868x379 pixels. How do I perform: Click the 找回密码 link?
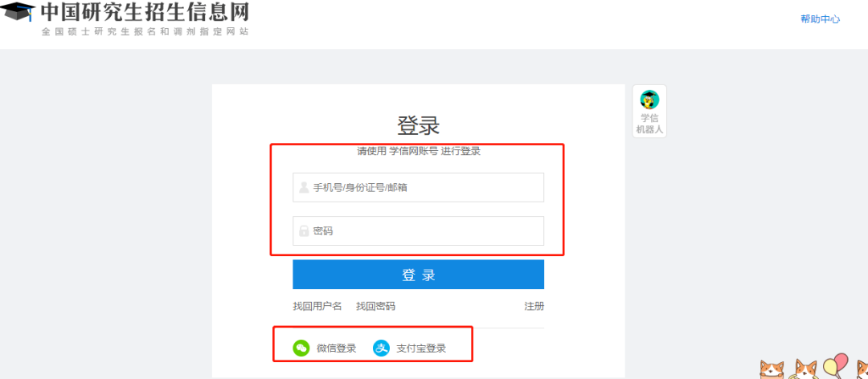tap(375, 306)
